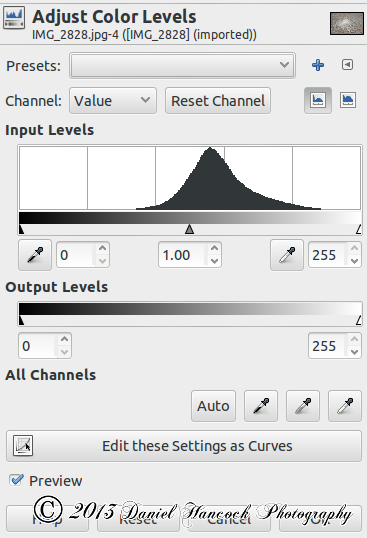Select All Channels black point eyedropper
This screenshot has width=367, height=538.
coord(261,406)
